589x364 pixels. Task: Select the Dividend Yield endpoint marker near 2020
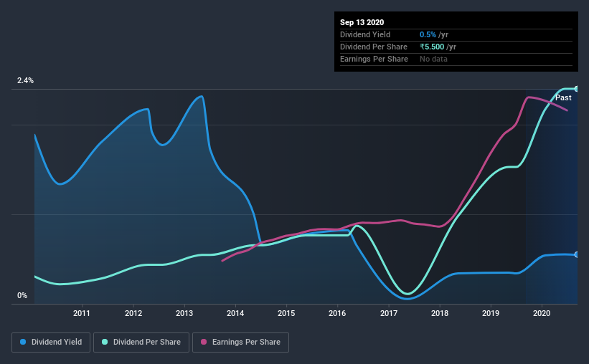click(x=576, y=255)
